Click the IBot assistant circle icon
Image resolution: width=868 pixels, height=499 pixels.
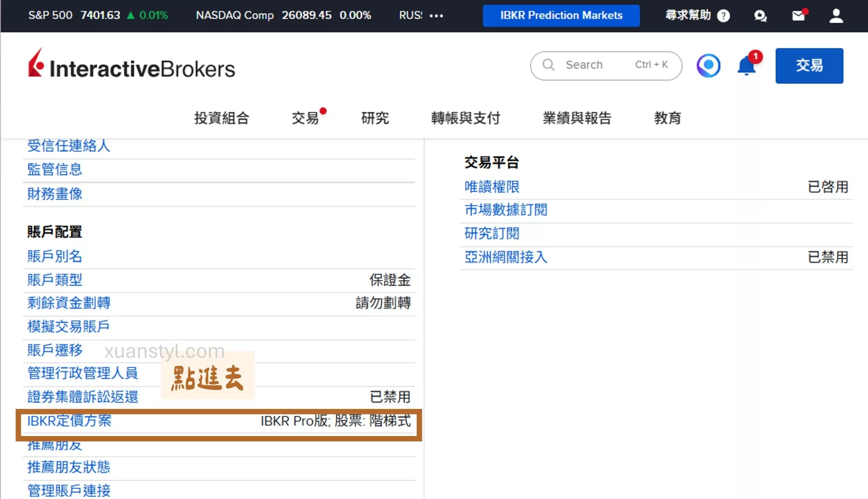[x=708, y=66]
